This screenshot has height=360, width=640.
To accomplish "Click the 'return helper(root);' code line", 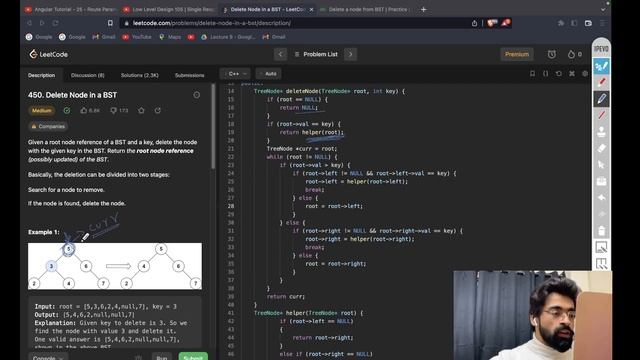I will tap(312, 132).
